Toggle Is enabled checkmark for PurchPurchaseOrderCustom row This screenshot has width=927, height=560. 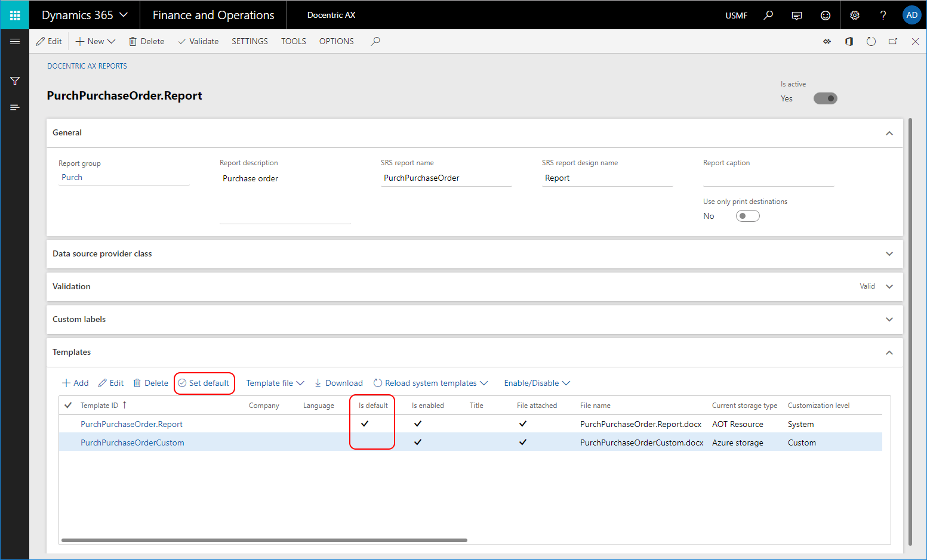418,442
